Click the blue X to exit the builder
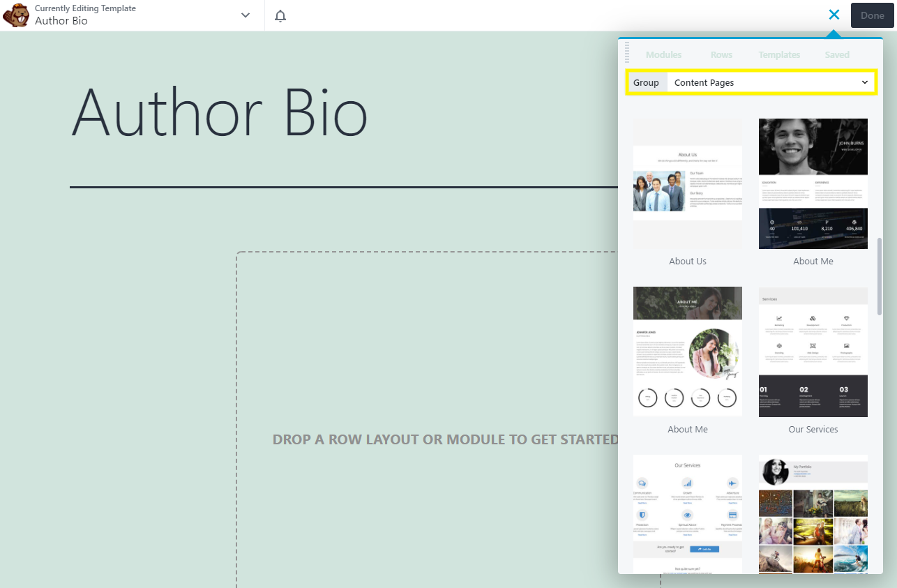This screenshot has height=588, width=897. (834, 14)
